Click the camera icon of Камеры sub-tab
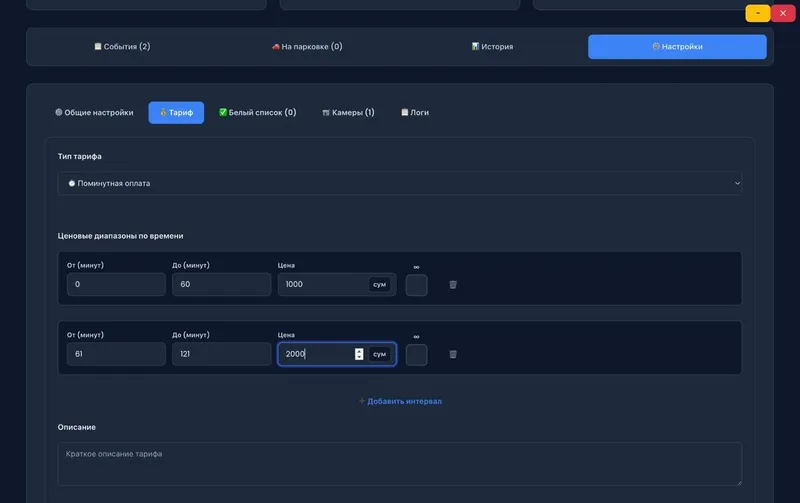The image size is (800, 503). click(326, 113)
